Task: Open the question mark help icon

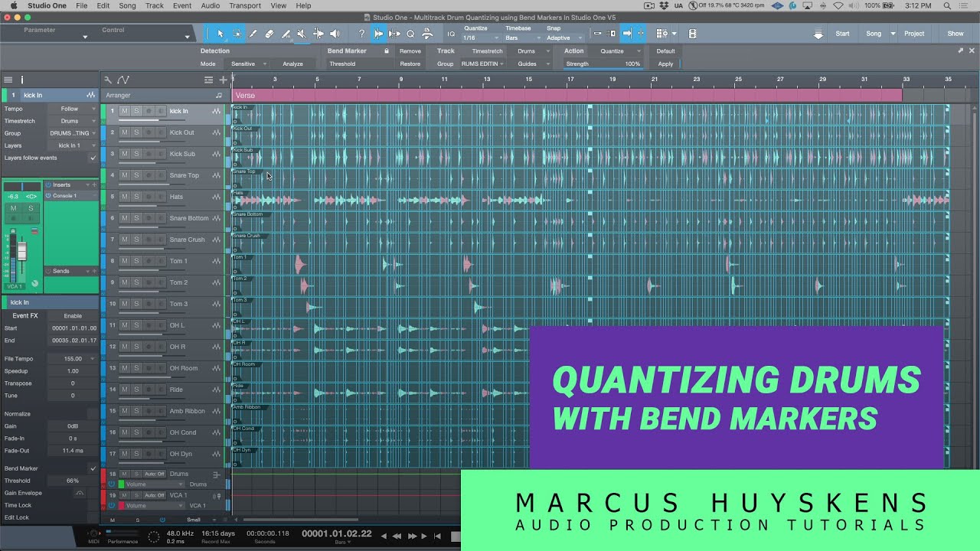Action: (361, 34)
